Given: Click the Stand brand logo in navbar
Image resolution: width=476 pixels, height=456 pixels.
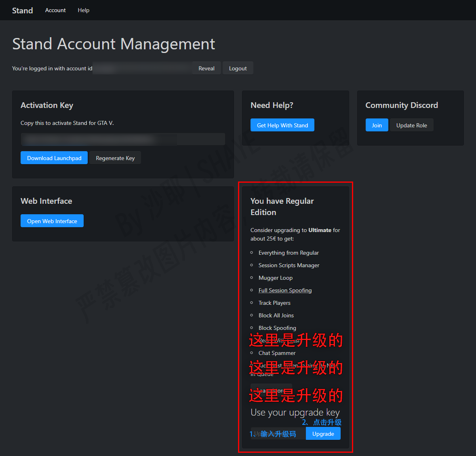Looking at the screenshot, I should (22, 11).
